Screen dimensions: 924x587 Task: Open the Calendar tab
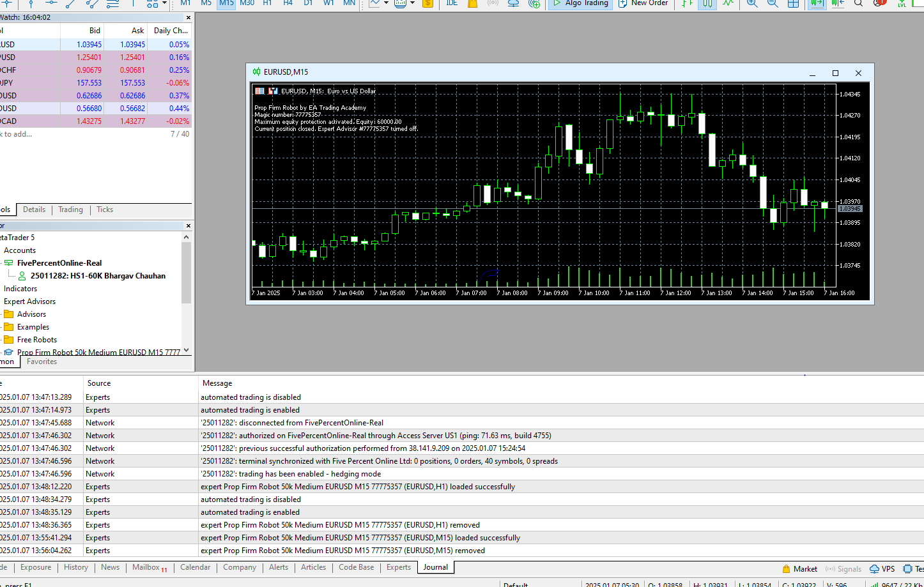pyautogui.click(x=195, y=567)
